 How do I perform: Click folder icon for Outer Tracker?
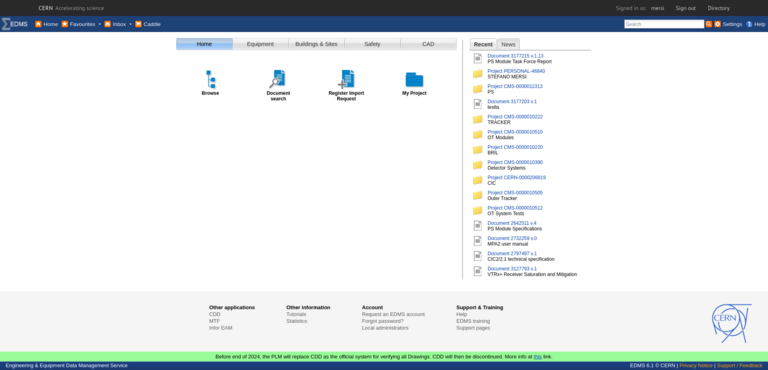point(478,195)
